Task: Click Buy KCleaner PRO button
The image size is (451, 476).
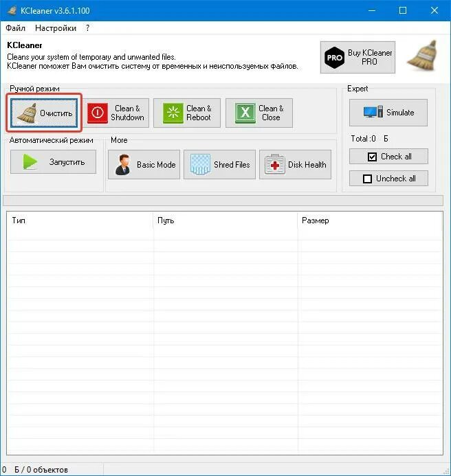Action: click(357, 58)
